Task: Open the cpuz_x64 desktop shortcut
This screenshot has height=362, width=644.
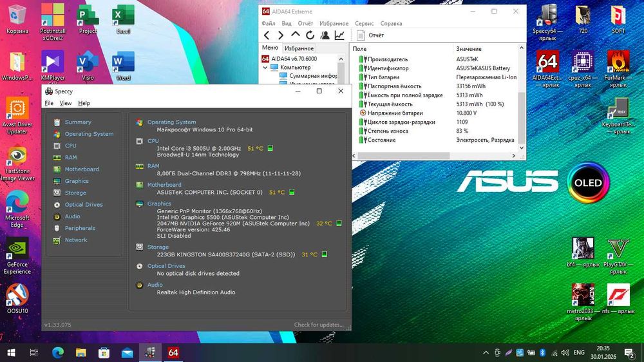Action: [x=583, y=69]
